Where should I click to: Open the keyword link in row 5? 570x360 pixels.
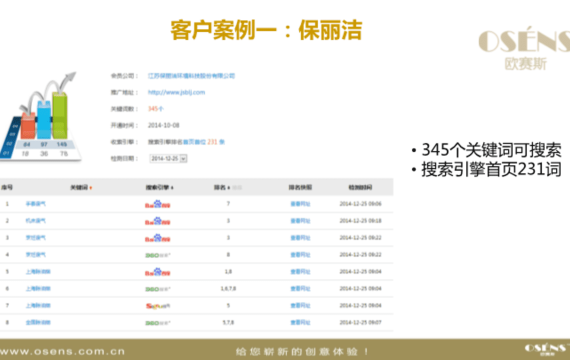tap(38, 272)
